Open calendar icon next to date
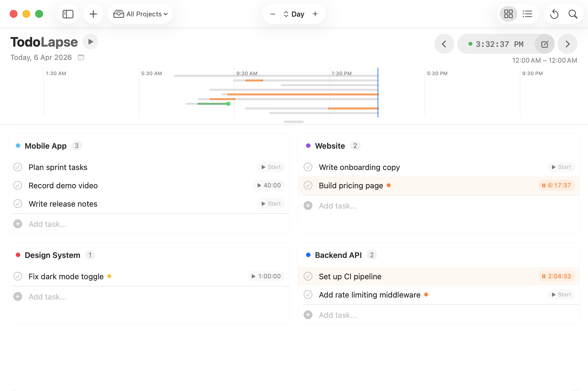The image size is (588, 391). [x=81, y=57]
